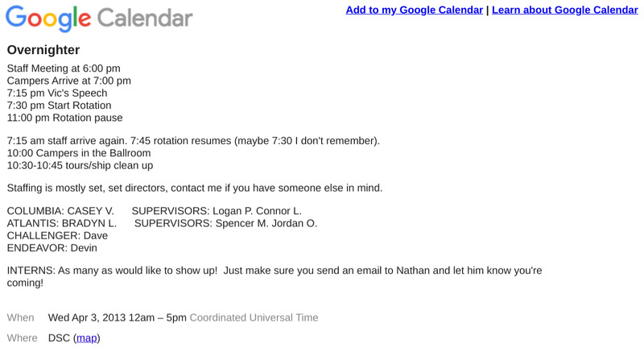Open the map link next to DSC

click(87, 338)
